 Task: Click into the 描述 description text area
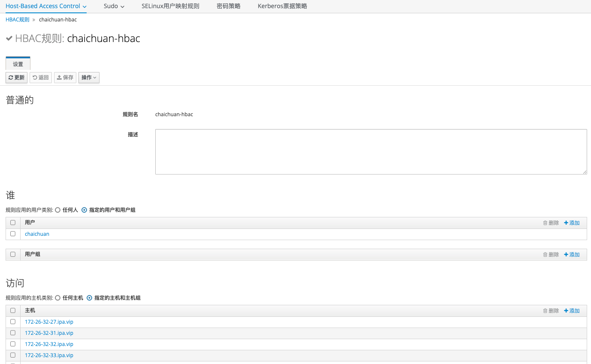371,152
